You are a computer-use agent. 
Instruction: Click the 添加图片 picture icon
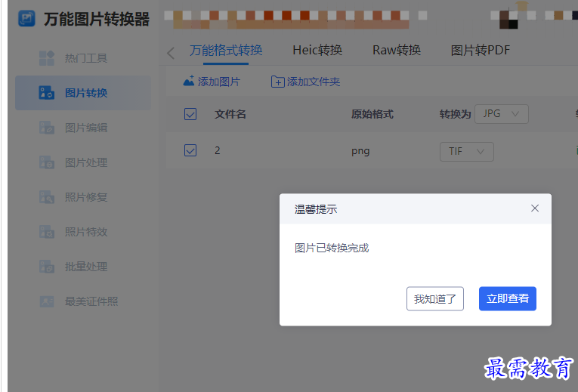[189, 81]
